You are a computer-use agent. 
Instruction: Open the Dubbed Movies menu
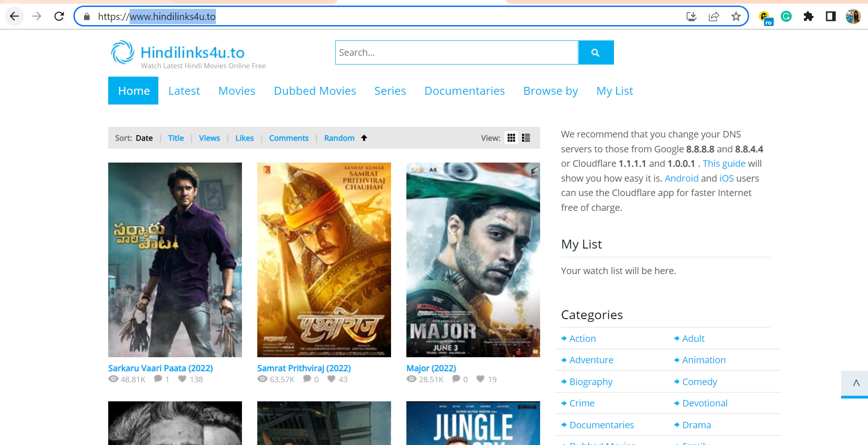[x=315, y=91]
